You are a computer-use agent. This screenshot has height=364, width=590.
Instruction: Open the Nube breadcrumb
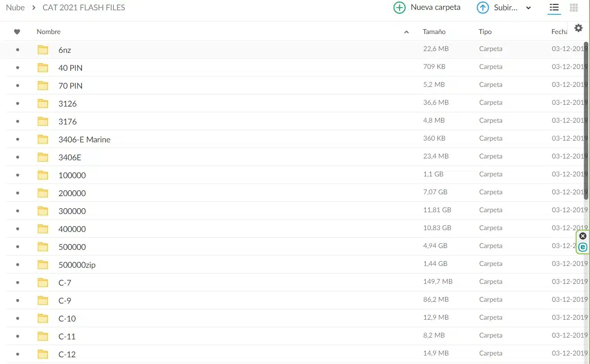[15, 7]
